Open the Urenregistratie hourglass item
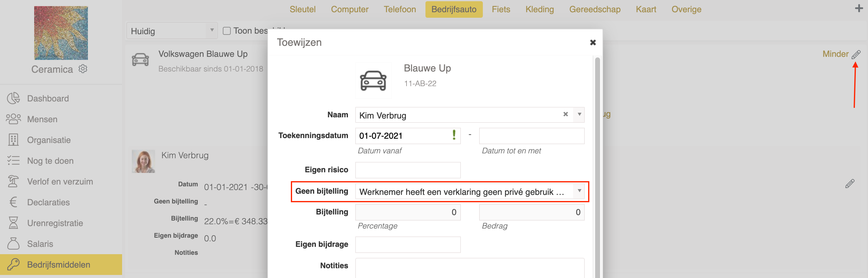 click(x=55, y=223)
